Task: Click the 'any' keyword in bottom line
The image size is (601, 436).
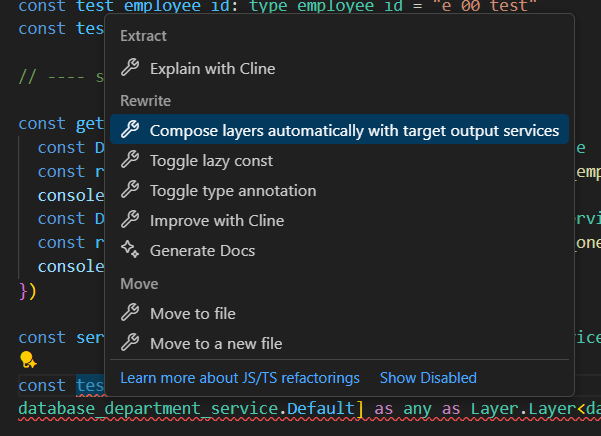Action: [x=417, y=408]
